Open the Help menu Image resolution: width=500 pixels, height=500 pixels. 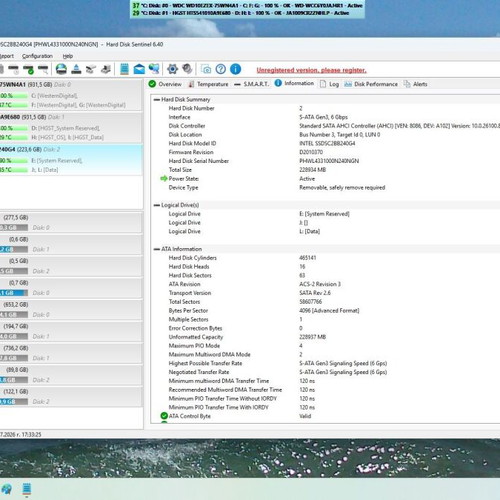(68, 56)
